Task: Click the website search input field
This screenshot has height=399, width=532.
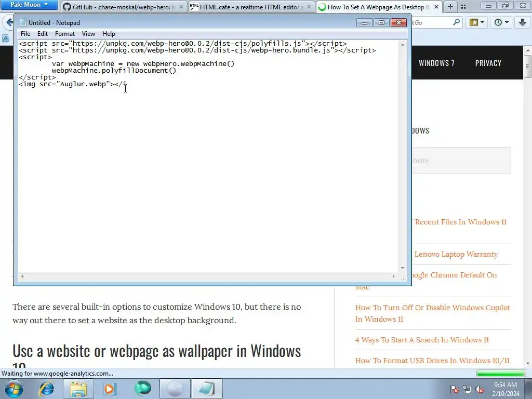Action: (x=461, y=161)
